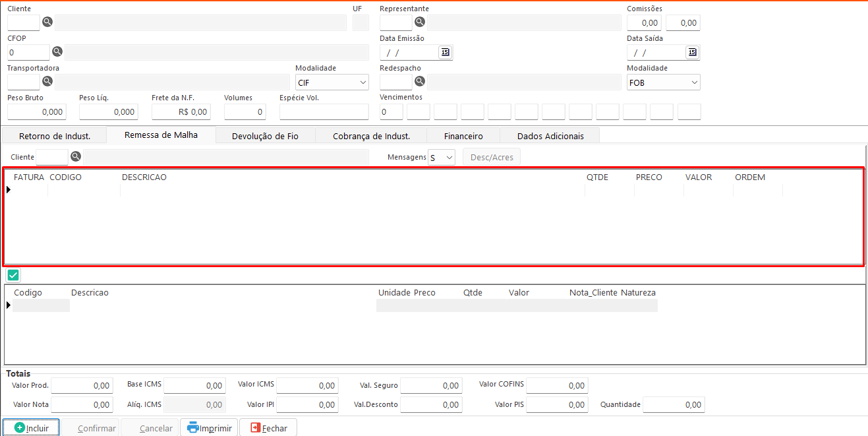Open the Data Emissão calendar picker
Screen dimensions: 868x436
[x=445, y=52]
